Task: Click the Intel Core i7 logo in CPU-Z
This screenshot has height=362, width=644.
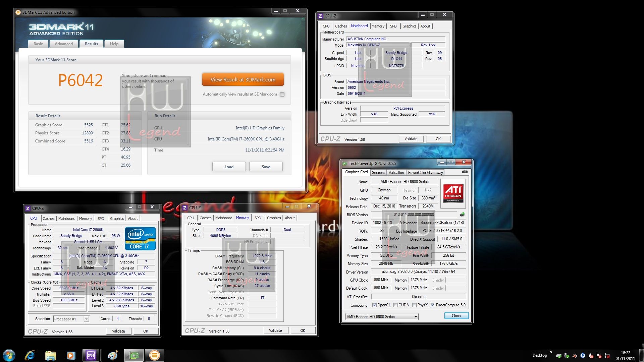Action: click(140, 239)
